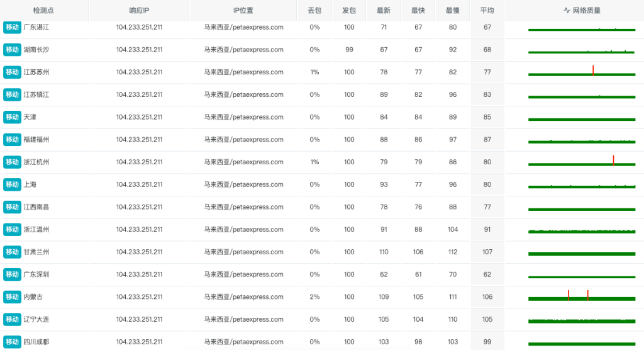Click the 移动 badge for 甘肃兰州

pos(12,252)
